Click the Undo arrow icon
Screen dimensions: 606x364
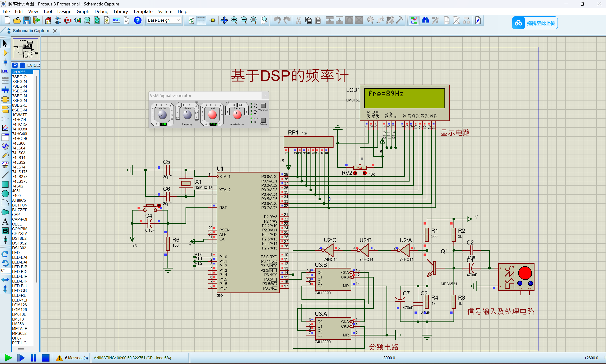[277, 20]
